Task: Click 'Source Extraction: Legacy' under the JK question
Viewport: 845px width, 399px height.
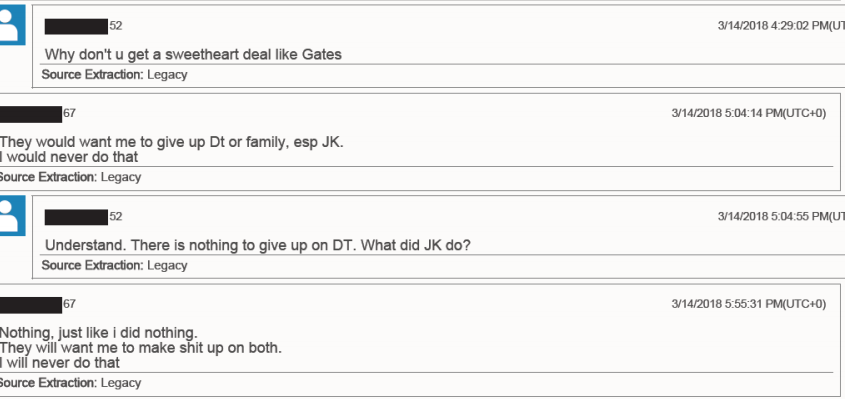Action: pos(114,265)
